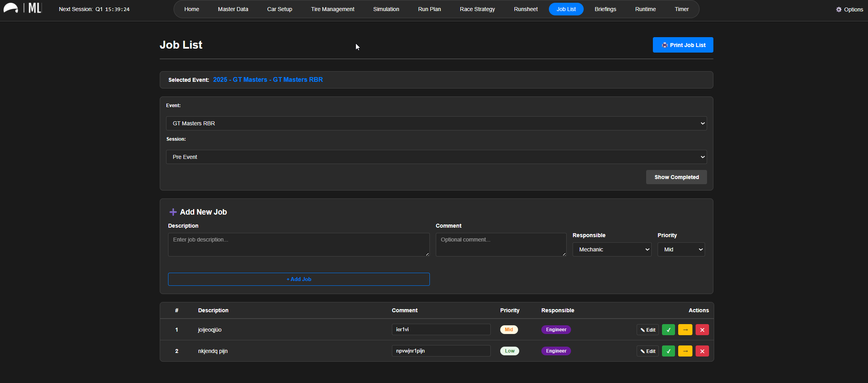Expand the Session dropdown Pre Event
The height and width of the screenshot is (383, 868).
point(437,157)
